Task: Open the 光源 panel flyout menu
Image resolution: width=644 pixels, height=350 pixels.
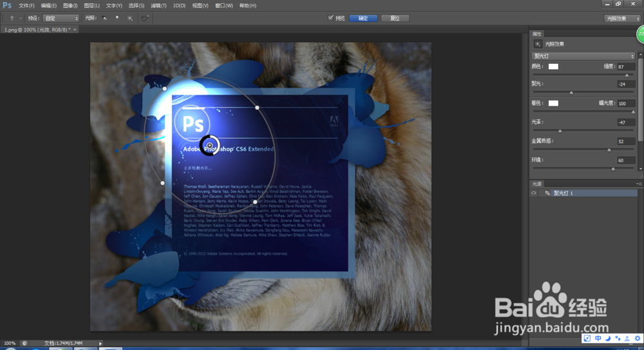Action: pyautogui.click(x=638, y=184)
